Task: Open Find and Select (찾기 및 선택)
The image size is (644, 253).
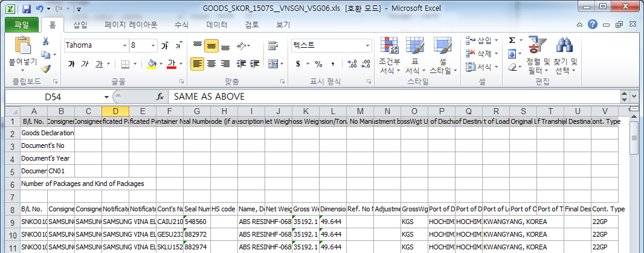Action: 565,55
